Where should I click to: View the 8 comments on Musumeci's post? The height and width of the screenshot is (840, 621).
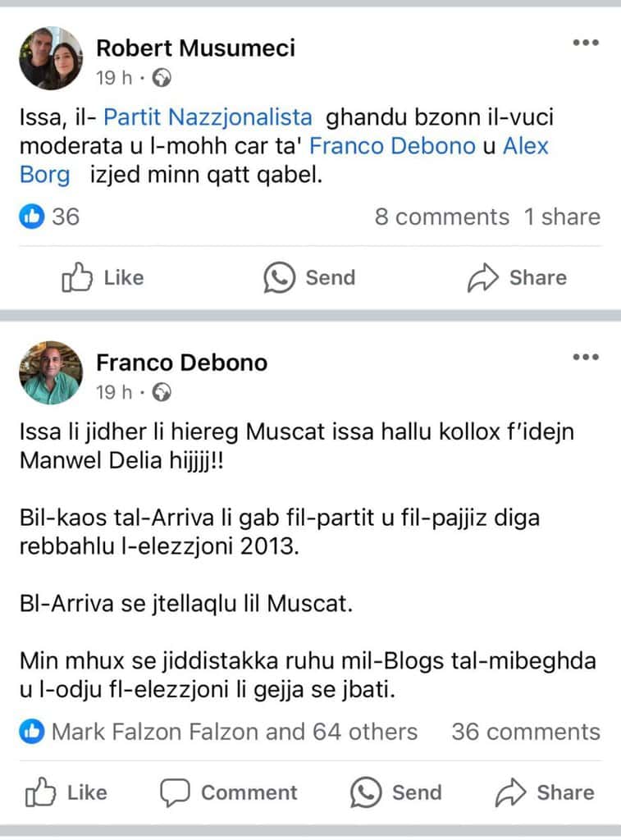(441, 217)
